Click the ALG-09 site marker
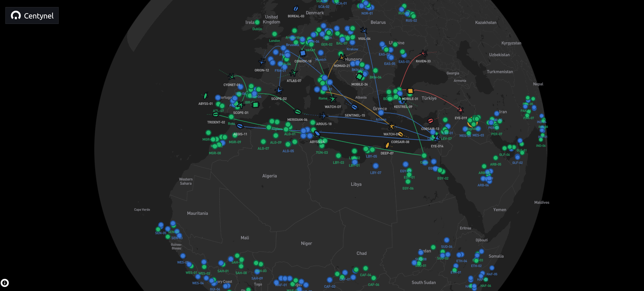Screen dimensions: 644x291 click(276, 136)
